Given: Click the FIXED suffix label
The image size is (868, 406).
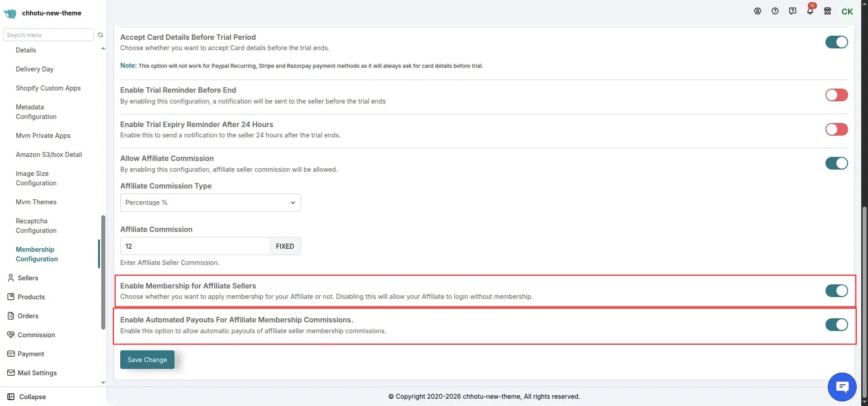Looking at the screenshot, I should (x=285, y=246).
